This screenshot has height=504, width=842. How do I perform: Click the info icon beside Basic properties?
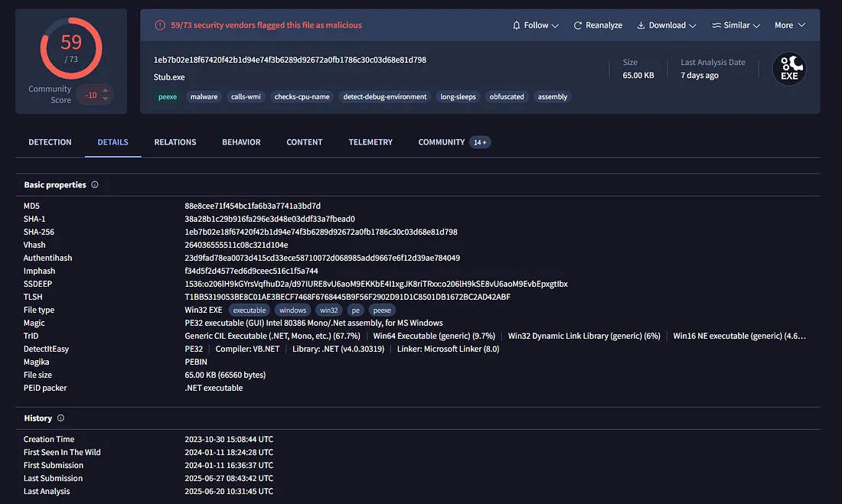(x=95, y=185)
